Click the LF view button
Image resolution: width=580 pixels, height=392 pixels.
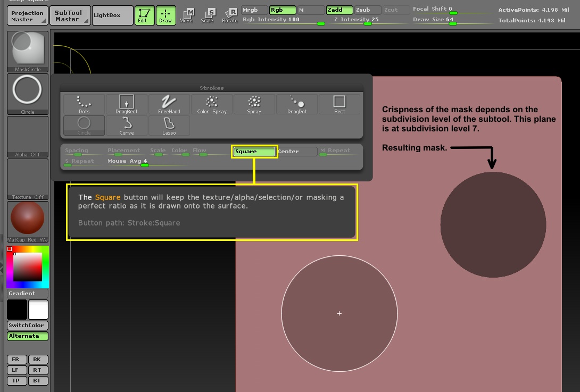coord(17,370)
